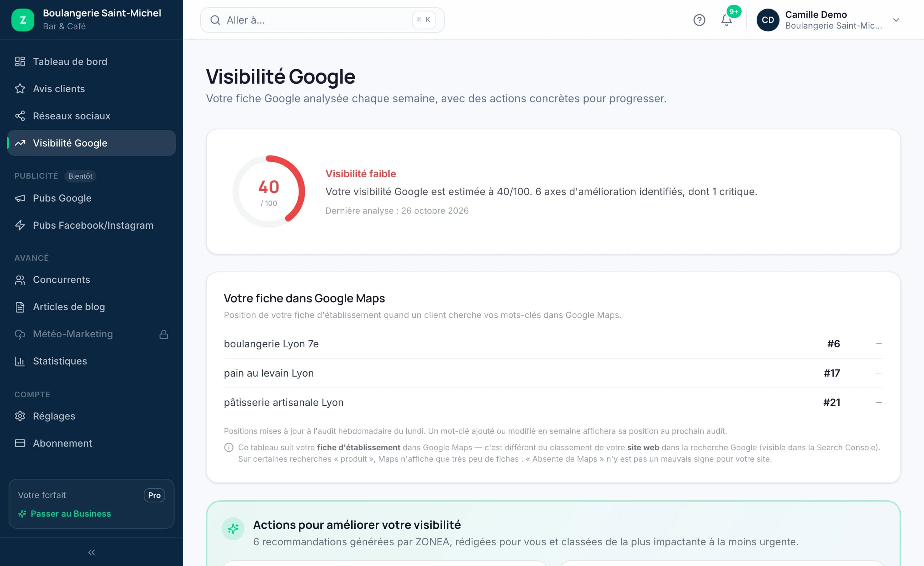Click the green Z brand logo

(23, 20)
